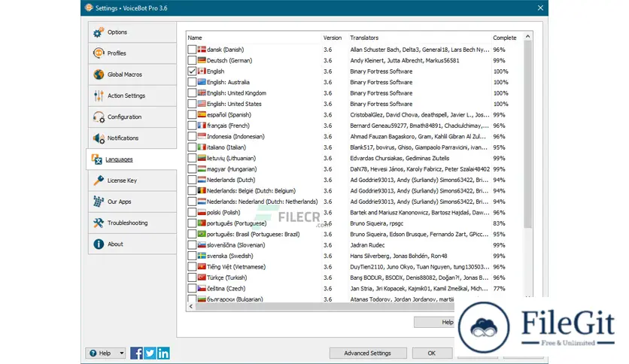This screenshot has height=364, width=629.
Task: Click the Brazil flag icon
Action: (202, 234)
